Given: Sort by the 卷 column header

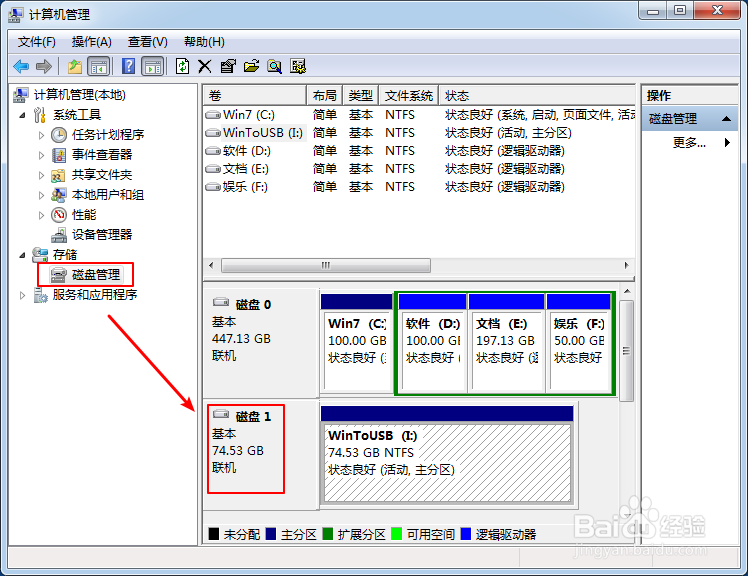Looking at the screenshot, I should tap(255, 96).
